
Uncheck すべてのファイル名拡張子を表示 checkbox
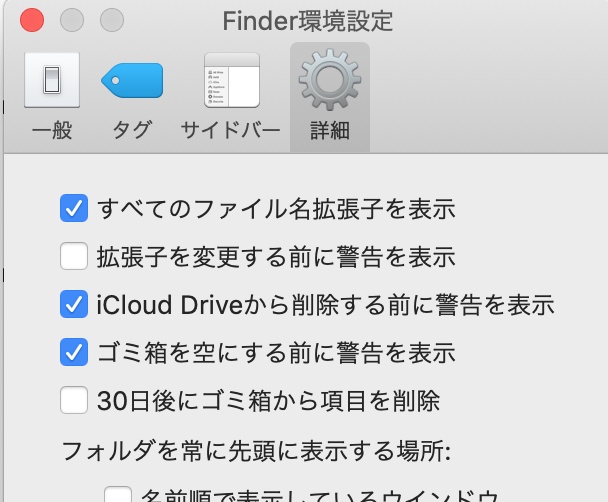click(x=74, y=209)
